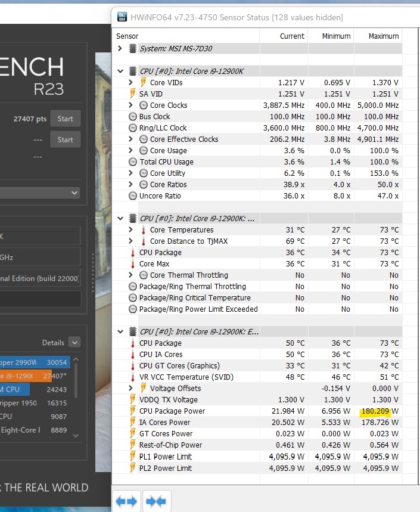
Task: Expand the Core VIDs row
Action: point(130,82)
